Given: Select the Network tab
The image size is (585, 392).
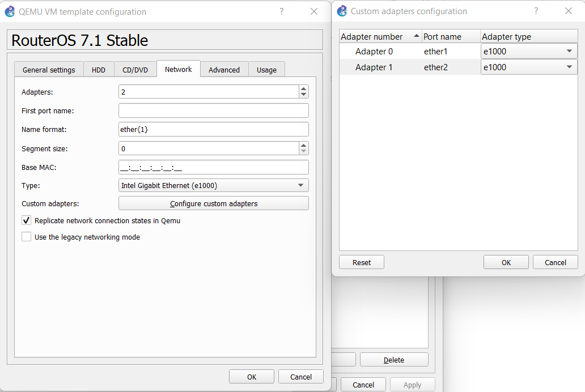Looking at the screenshot, I should click(x=179, y=69).
